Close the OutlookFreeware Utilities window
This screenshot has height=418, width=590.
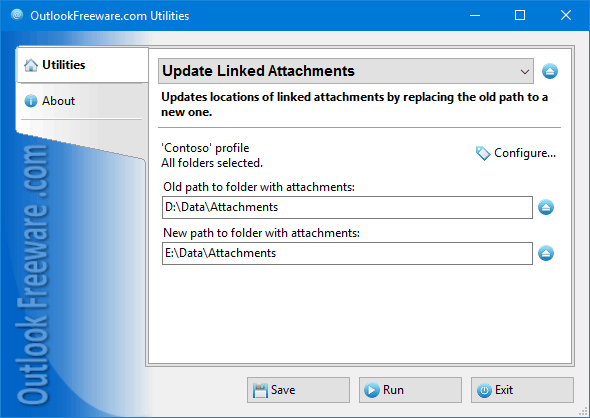click(566, 15)
